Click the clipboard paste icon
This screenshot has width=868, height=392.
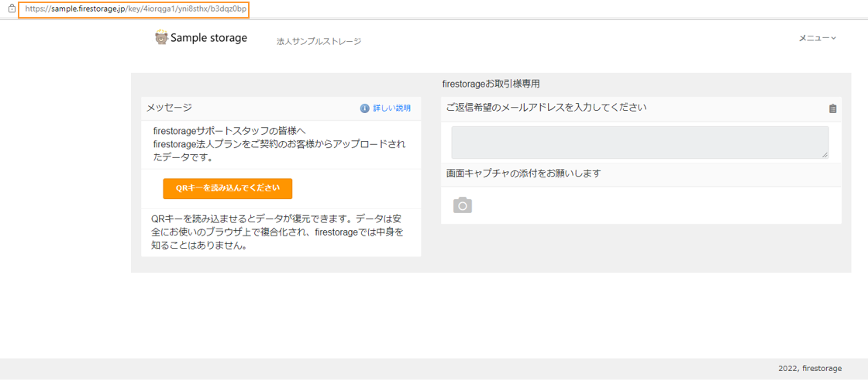click(x=832, y=108)
